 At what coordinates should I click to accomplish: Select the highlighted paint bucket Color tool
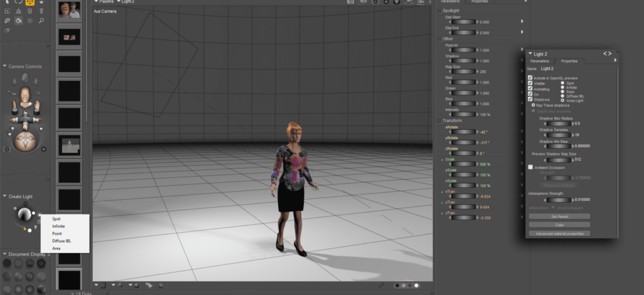tap(19, 20)
